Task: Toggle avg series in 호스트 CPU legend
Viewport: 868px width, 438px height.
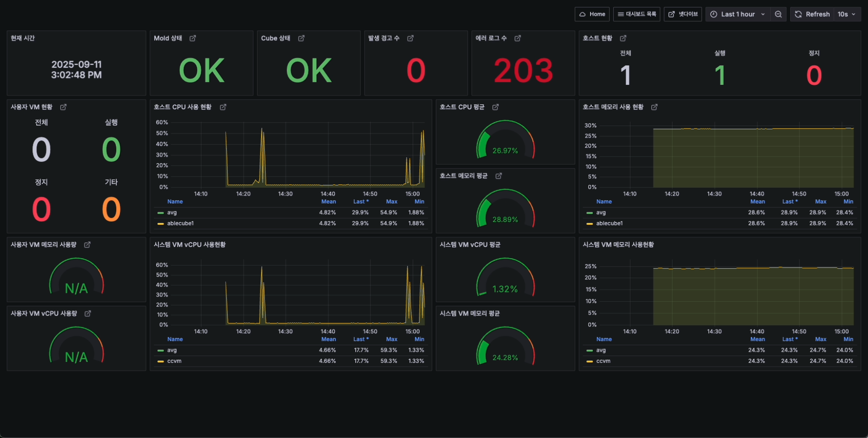Action: pyautogui.click(x=172, y=213)
